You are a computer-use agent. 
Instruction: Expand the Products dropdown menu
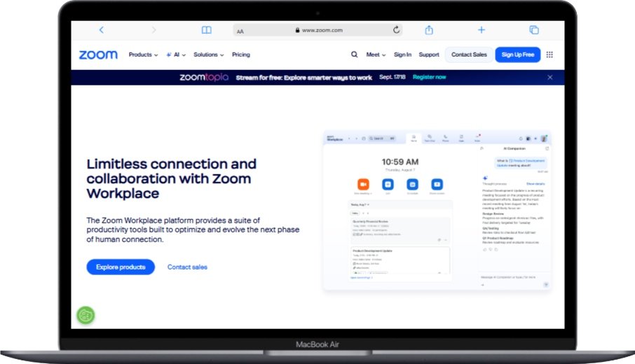tap(144, 55)
